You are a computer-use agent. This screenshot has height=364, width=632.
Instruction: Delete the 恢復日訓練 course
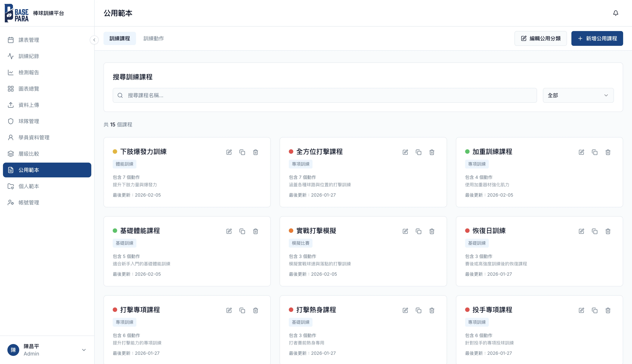(608, 231)
